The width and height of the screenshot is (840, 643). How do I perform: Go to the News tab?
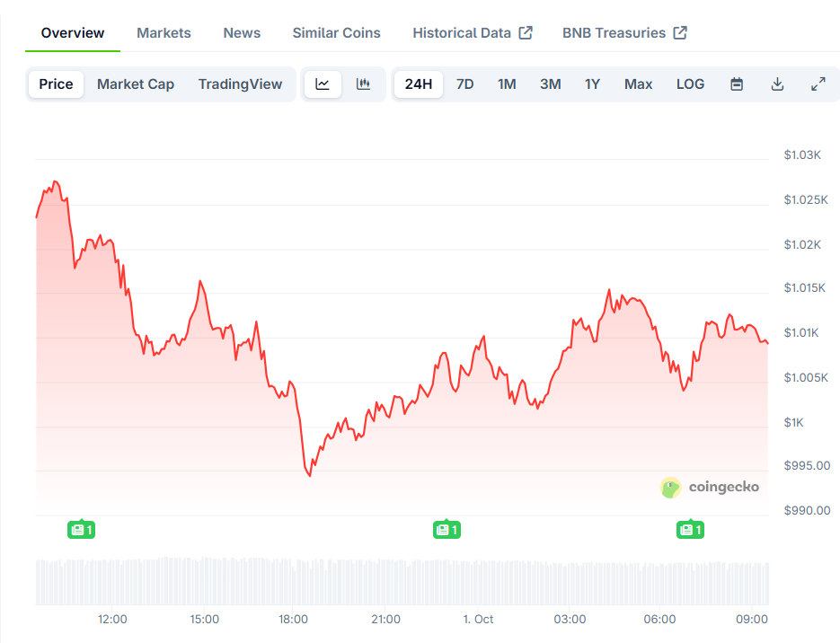click(x=242, y=33)
